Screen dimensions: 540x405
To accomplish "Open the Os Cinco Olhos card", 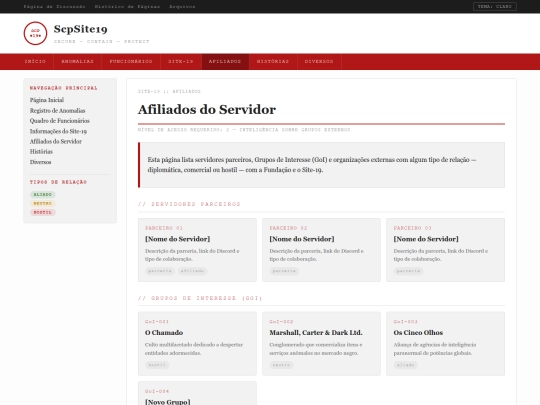I will (x=445, y=344).
